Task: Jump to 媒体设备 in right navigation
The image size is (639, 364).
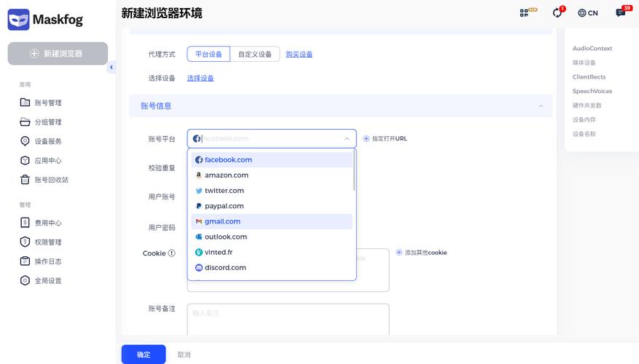Action: (x=584, y=63)
